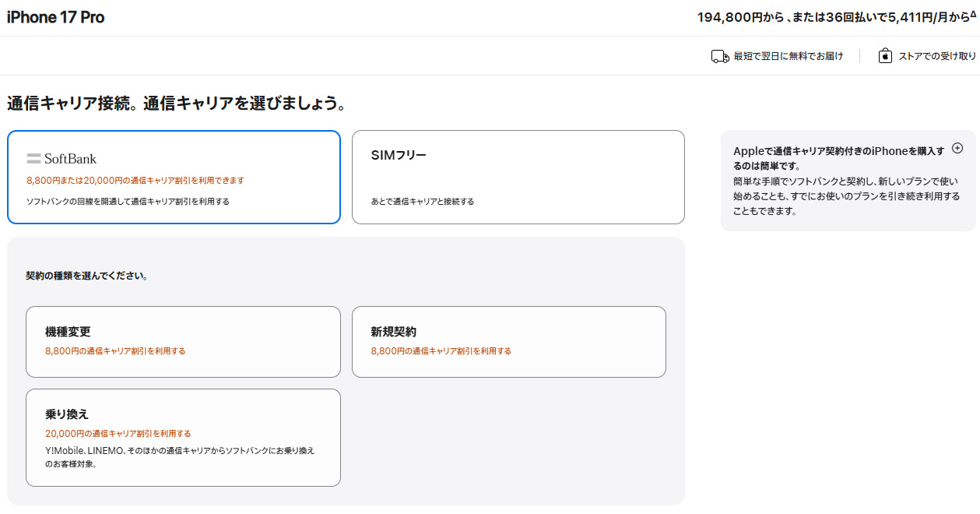Viewport: 980px width, 514px height.
Task: Click SoftBank's 8,800円または20,000円 discount text
Action: click(x=135, y=180)
